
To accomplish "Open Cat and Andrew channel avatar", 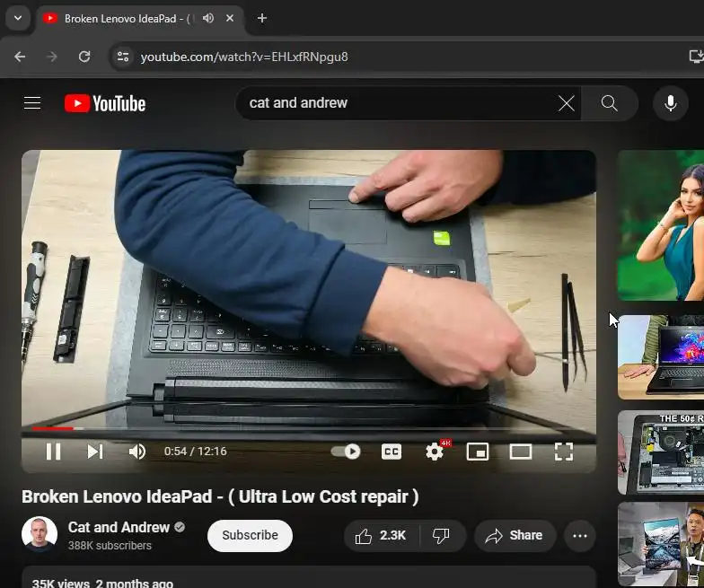I will point(40,534).
